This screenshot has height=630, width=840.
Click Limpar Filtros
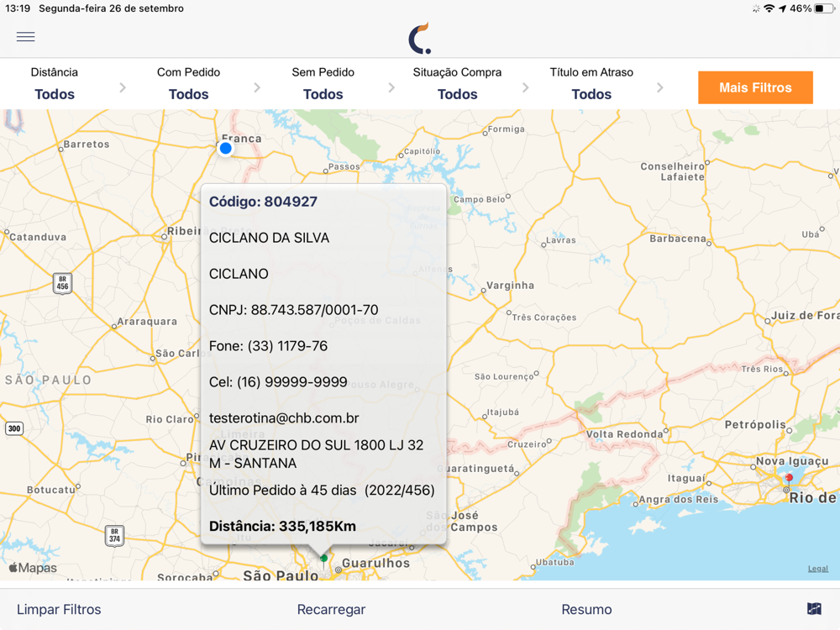59,609
